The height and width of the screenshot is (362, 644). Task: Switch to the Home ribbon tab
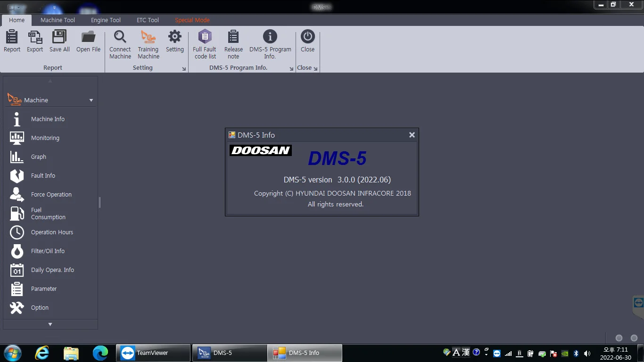tap(17, 20)
